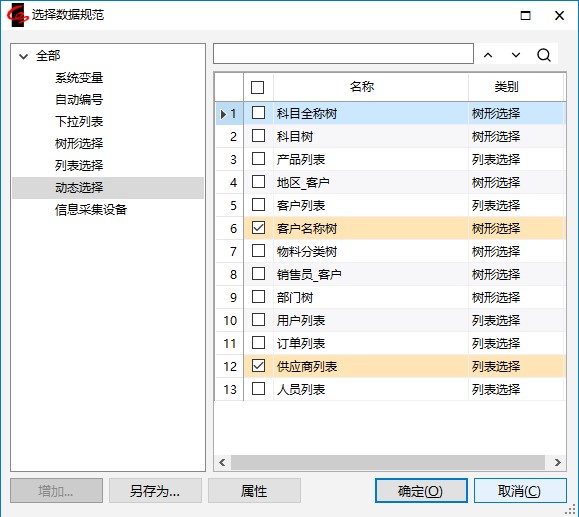The image size is (579, 517).
Task: Maximize the 选择数据规范 dialog window
Action: click(x=525, y=15)
